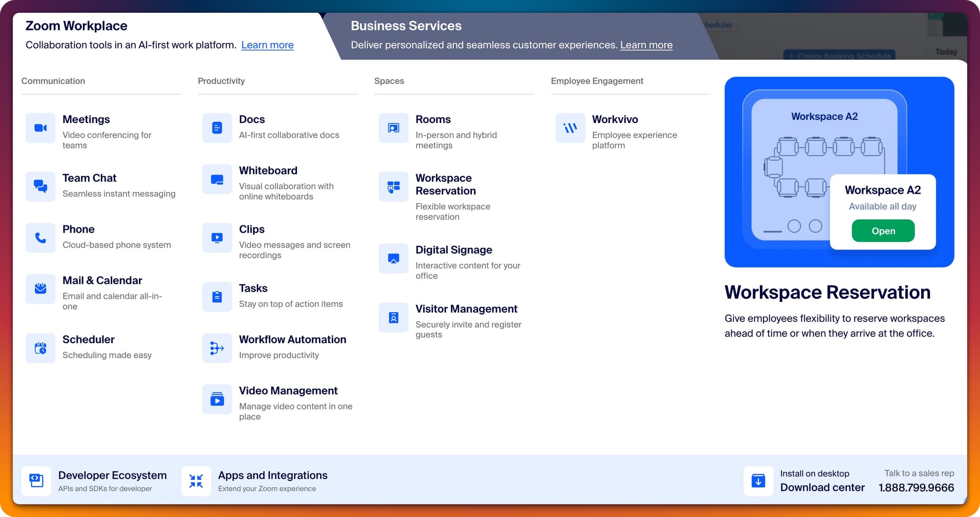The height and width of the screenshot is (517, 980).
Task: Select the Zoom Workplace tab
Action: point(76,26)
